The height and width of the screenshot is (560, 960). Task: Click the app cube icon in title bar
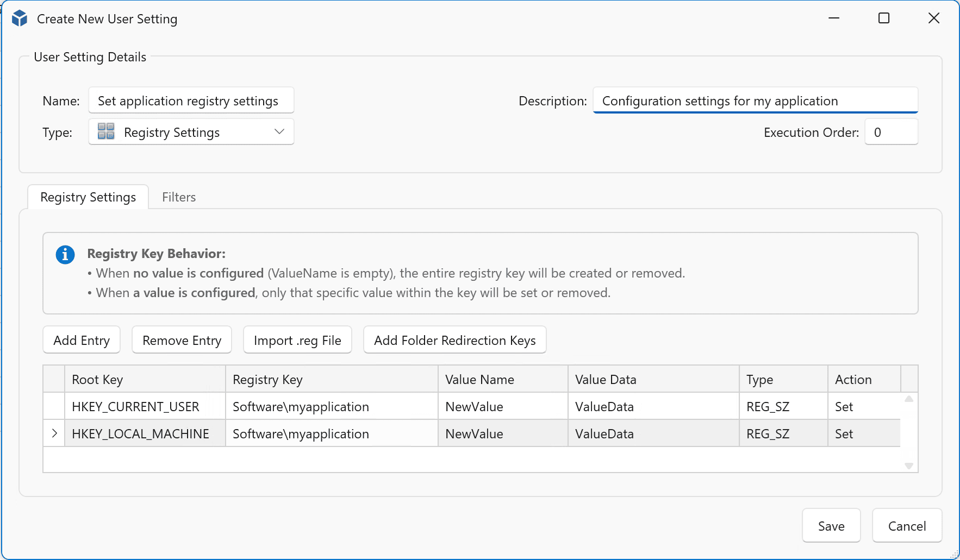20,18
